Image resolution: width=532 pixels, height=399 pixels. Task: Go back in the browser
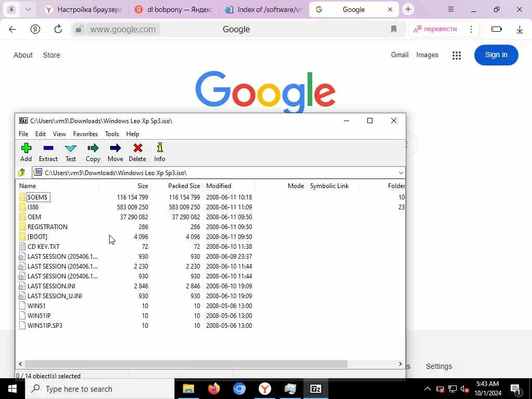click(12, 29)
